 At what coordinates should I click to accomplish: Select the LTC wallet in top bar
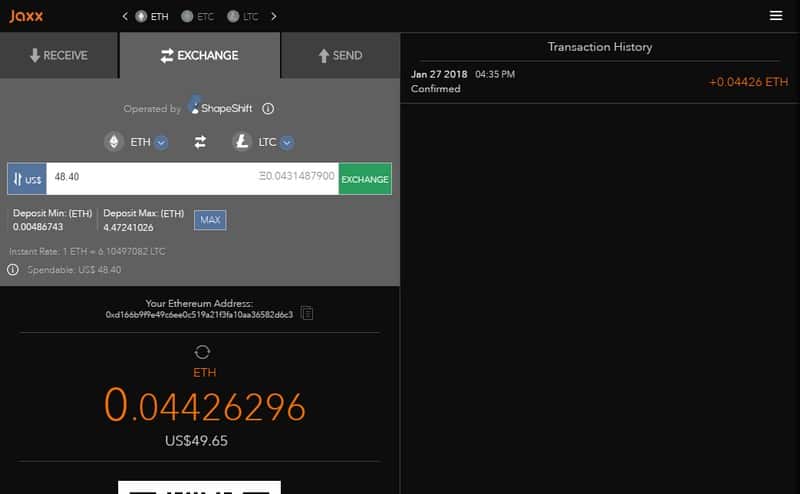click(x=243, y=16)
